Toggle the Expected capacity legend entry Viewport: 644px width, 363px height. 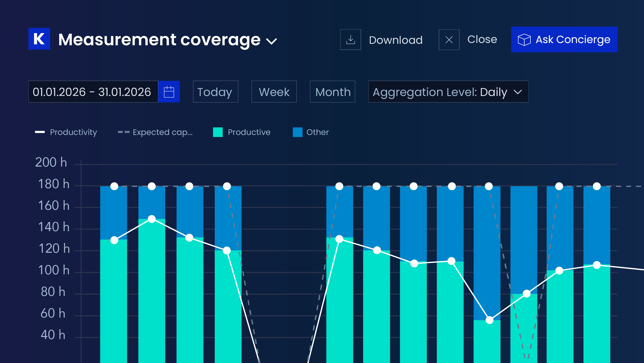[155, 132]
